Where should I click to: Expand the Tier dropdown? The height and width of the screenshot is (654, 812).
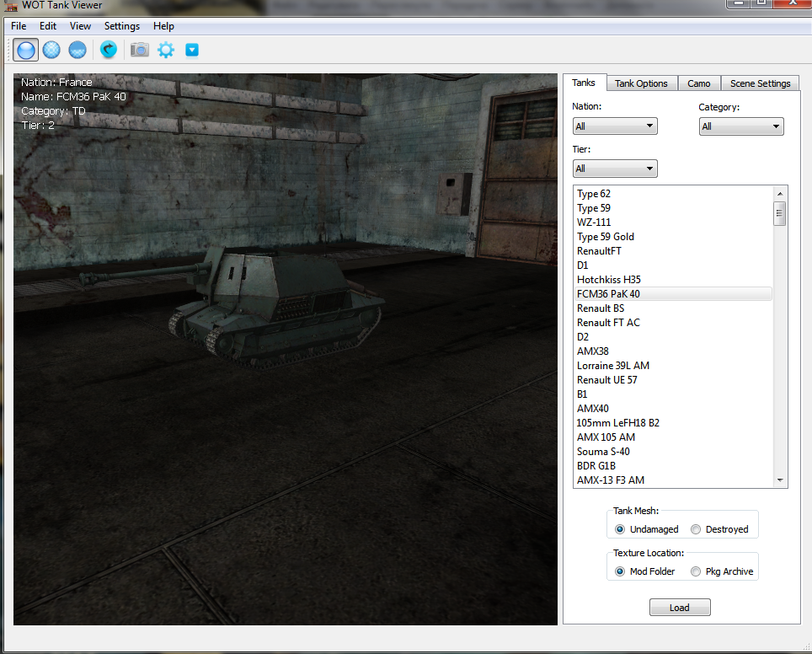click(x=615, y=169)
